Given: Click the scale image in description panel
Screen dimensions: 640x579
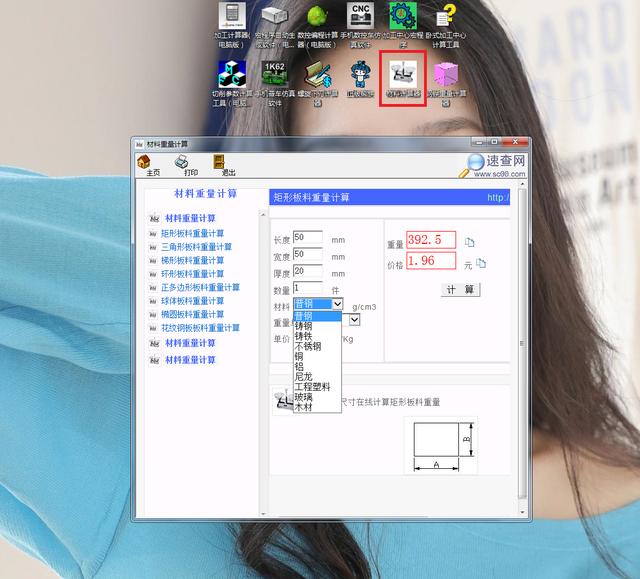Looking at the screenshot, I should 283,401.
